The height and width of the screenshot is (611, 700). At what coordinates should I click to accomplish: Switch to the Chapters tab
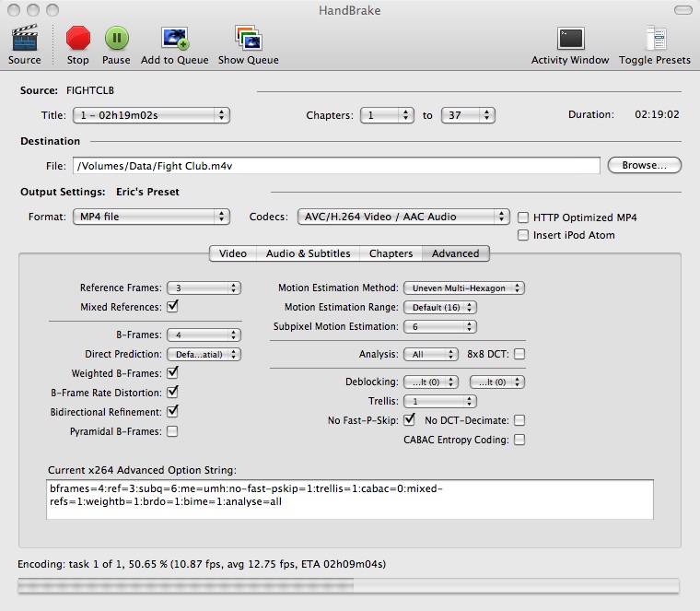[x=391, y=253]
